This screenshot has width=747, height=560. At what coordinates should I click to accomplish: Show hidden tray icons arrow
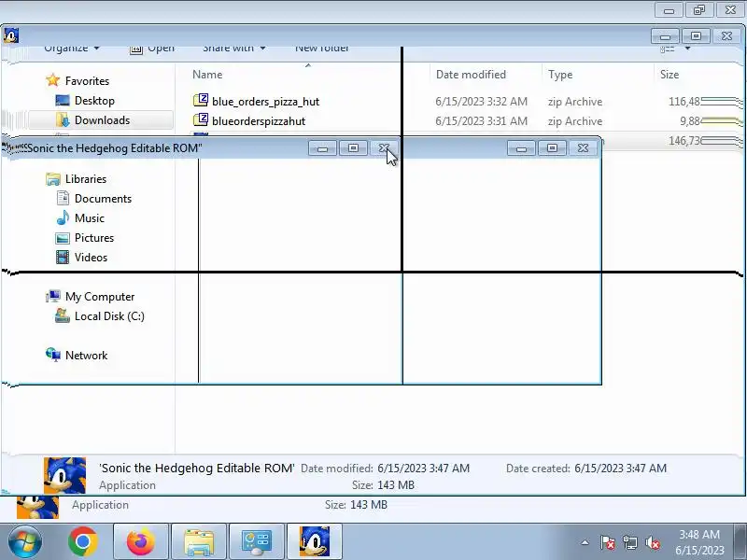pos(585,542)
